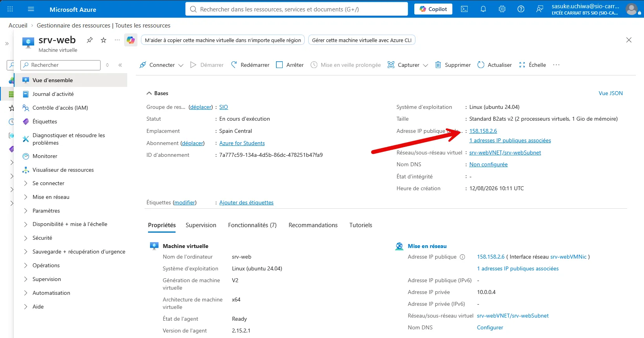Click Gérer cette machine virtuelle avec Azure CLI
Screen dimensions: 644x338
[x=362, y=40]
